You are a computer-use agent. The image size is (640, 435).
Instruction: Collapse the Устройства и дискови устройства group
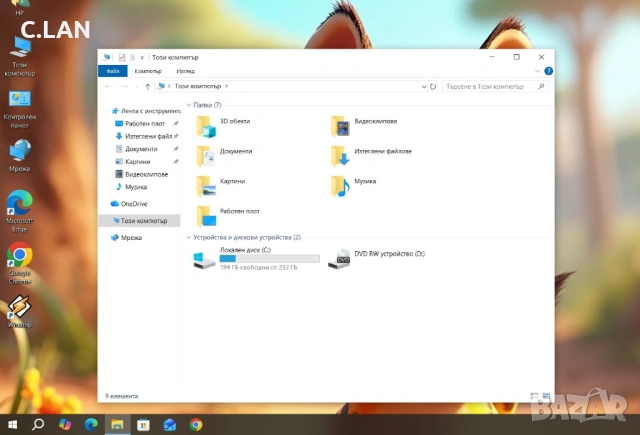(182, 237)
